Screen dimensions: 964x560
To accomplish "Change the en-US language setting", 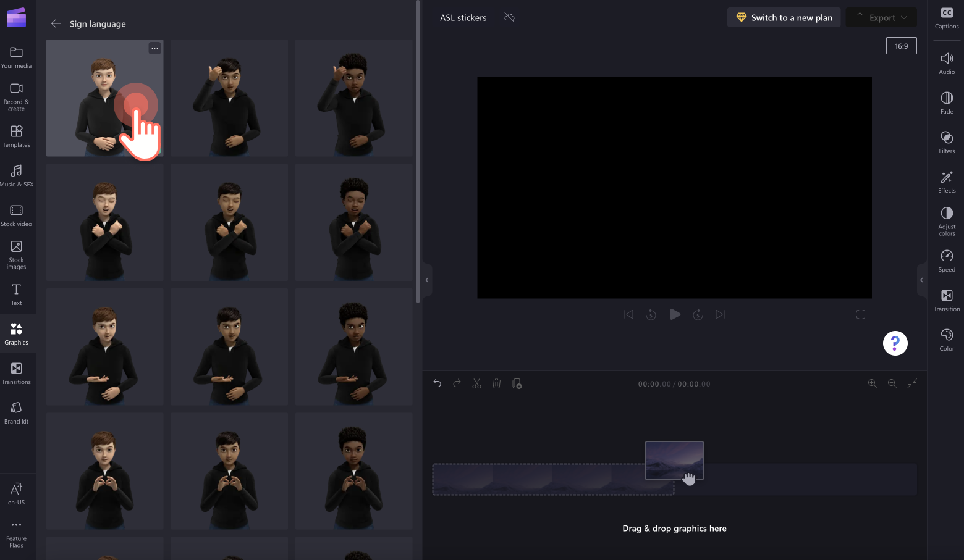I will (17, 494).
